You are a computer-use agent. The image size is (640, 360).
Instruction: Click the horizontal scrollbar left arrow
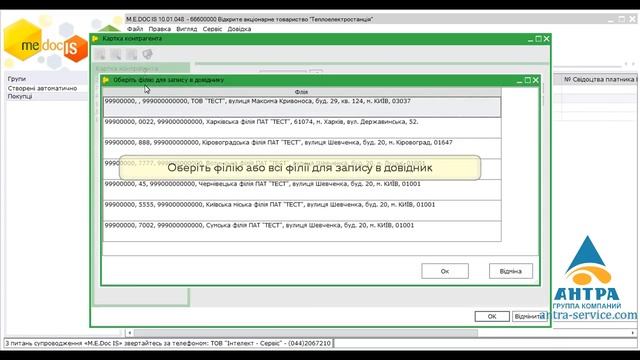click(x=129, y=333)
